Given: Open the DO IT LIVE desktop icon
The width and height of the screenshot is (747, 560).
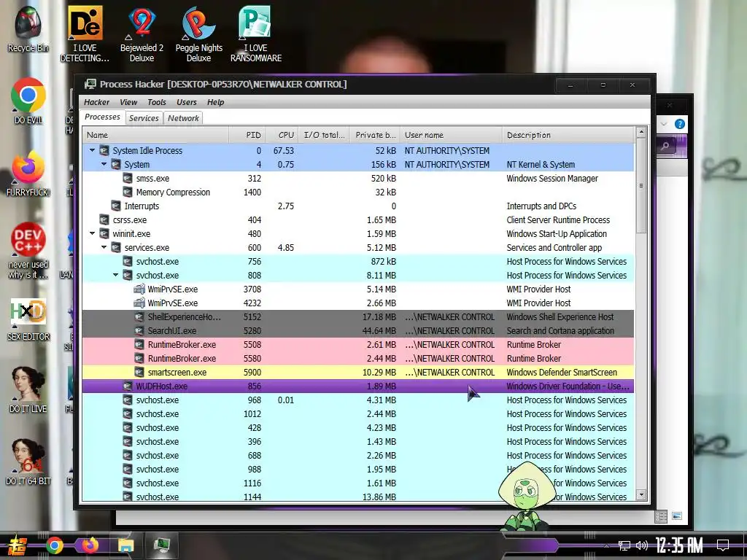Looking at the screenshot, I should click(x=28, y=390).
